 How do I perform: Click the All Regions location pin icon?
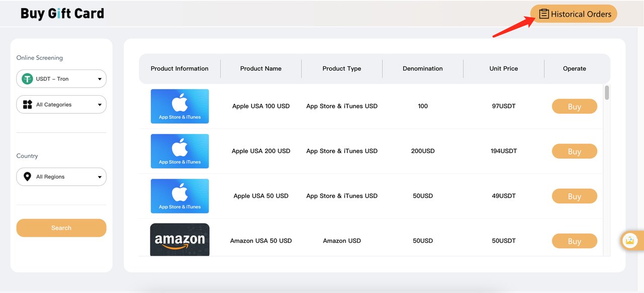[27, 177]
